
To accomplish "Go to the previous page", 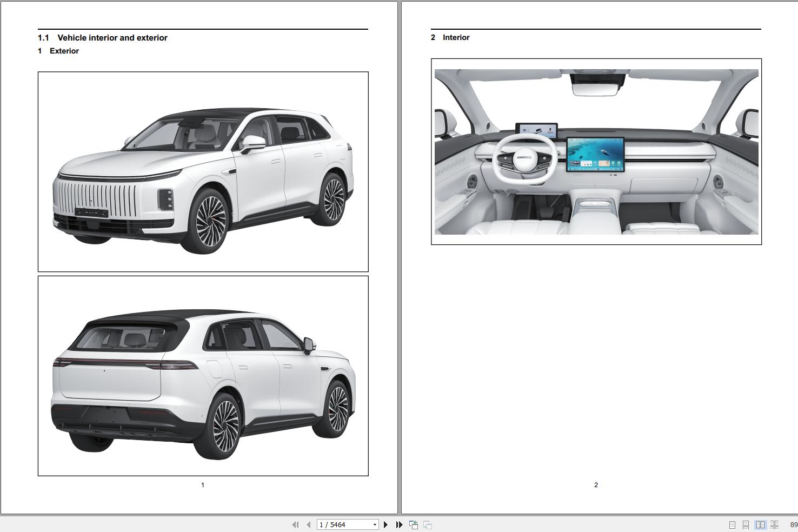I will [308, 524].
